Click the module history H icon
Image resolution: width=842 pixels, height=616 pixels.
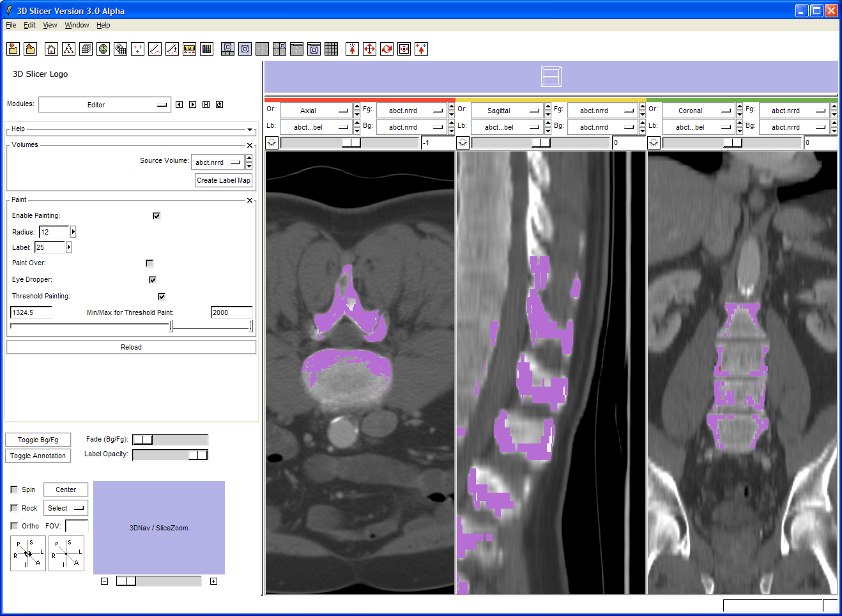click(x=206, y=105)
